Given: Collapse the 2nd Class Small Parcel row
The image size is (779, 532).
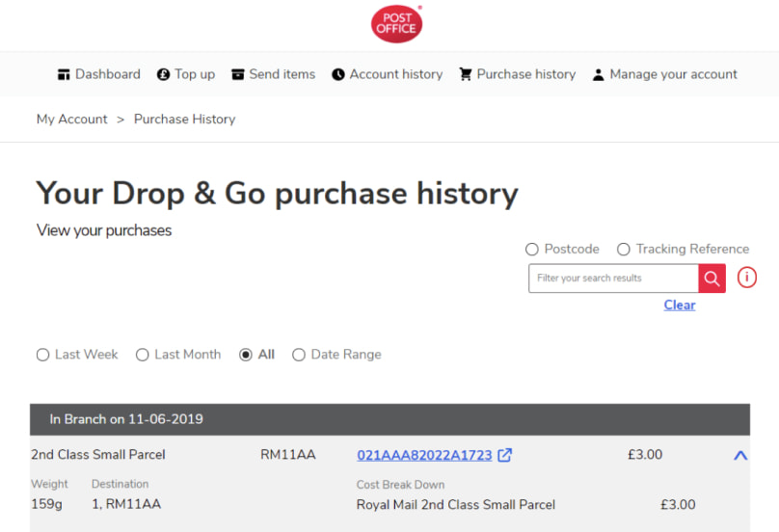Looking at the screenshot, I should pos(740,455).
